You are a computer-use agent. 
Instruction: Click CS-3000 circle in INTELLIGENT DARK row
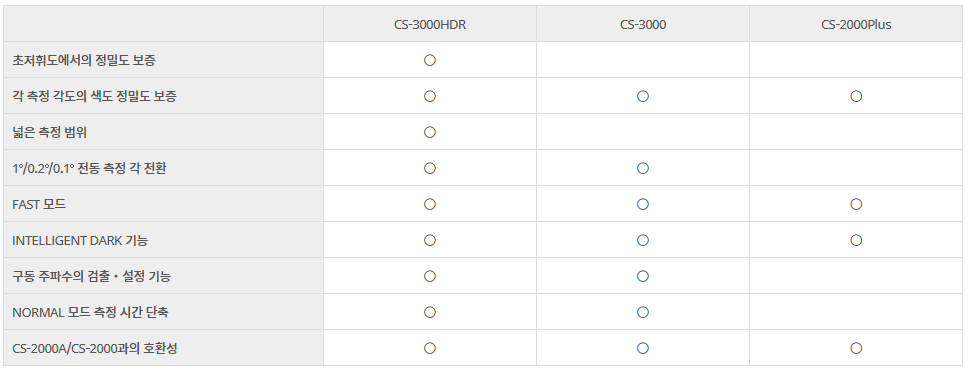[x=643, y=240]
